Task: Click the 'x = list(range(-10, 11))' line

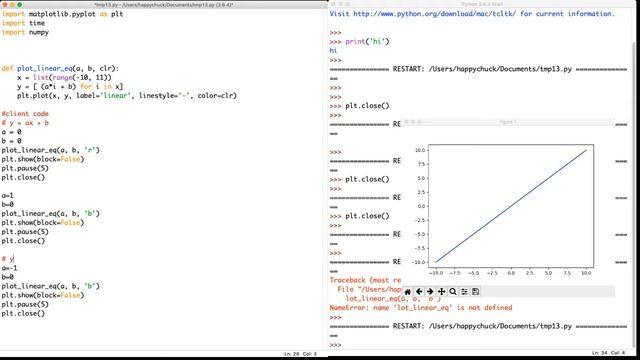Action: (x=64, y=78)
